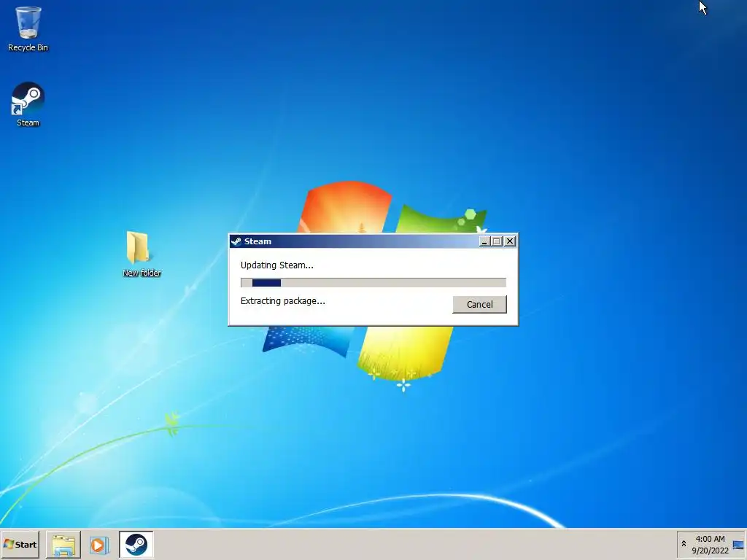Click the Steam logo in the dialog title bar

236,241
